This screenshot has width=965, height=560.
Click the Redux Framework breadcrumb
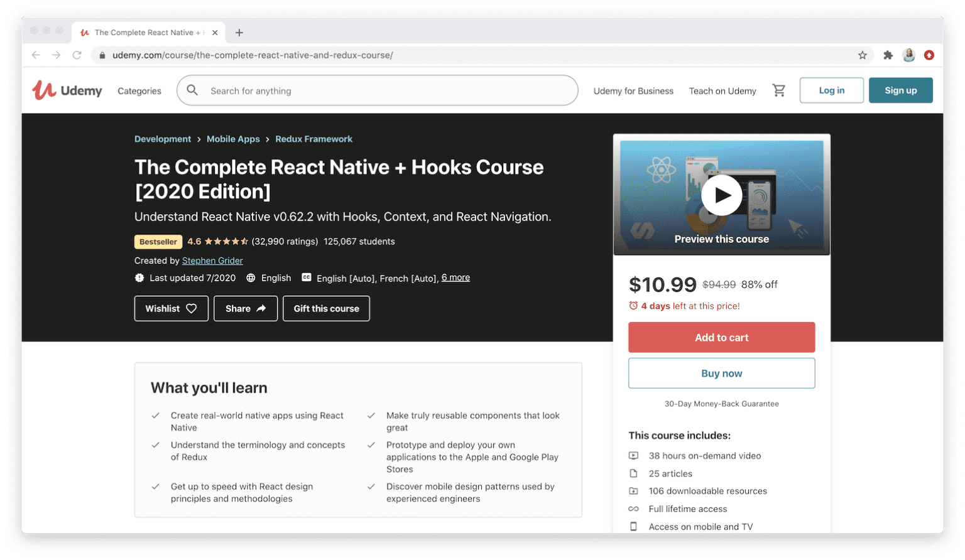pyautogui.click(x=314, y=139)
